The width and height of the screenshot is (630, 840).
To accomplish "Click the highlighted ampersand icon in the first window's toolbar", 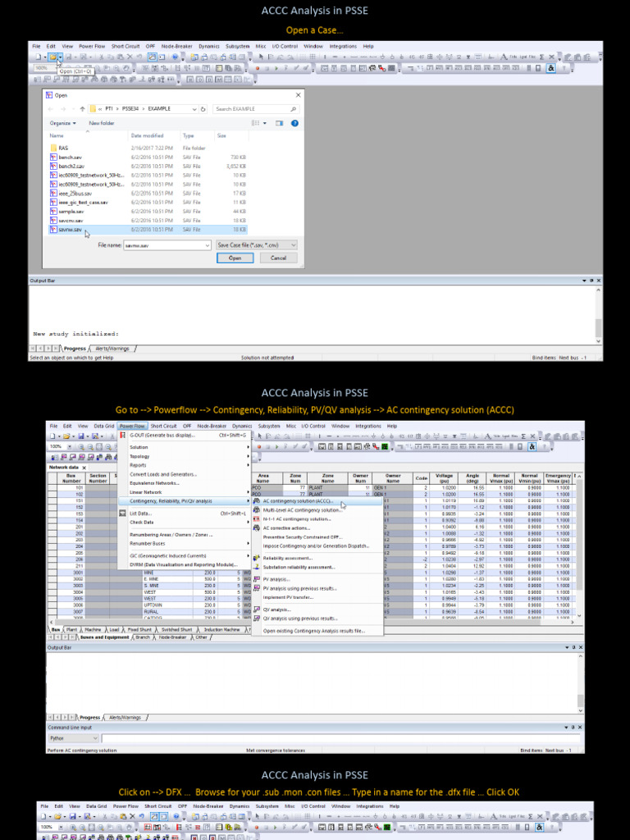I will click(x=550, y=68).
